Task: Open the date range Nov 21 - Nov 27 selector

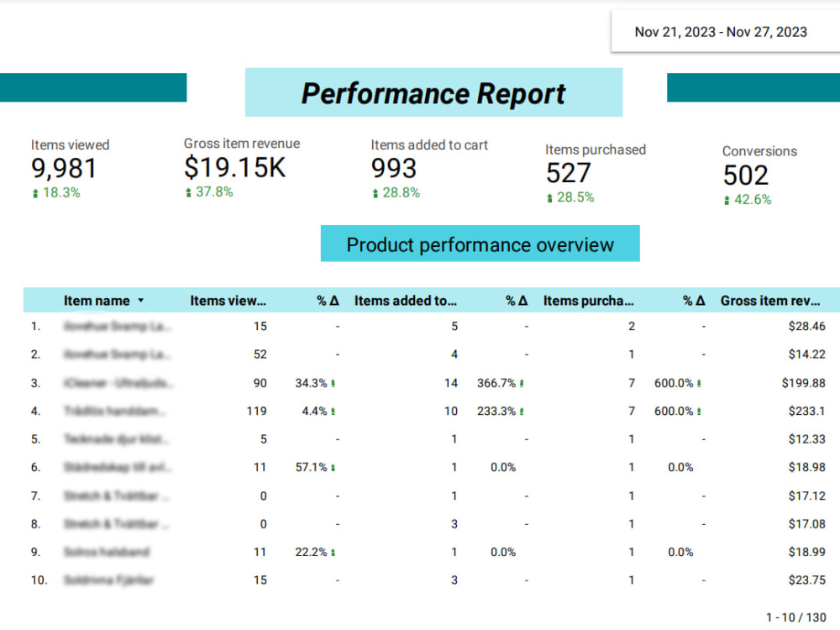Action: click(721, 32)
